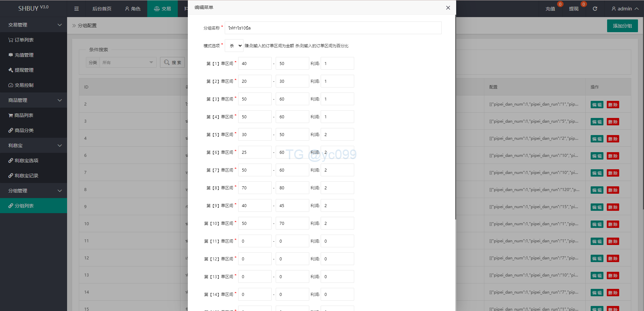644x311 pixels.
Task: Click the 分组名称 text input field
Action: tap(333, 28)
